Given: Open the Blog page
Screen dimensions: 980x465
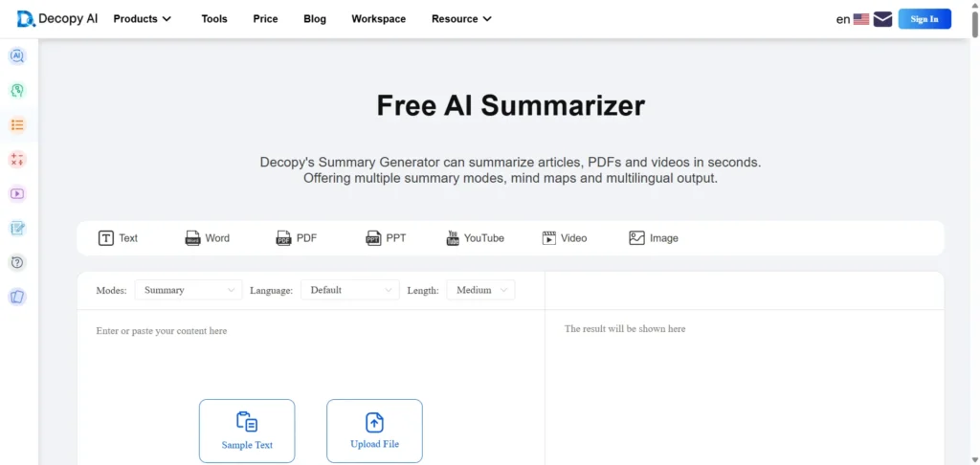Looking at the screenshot, I should tap(315, 19).
